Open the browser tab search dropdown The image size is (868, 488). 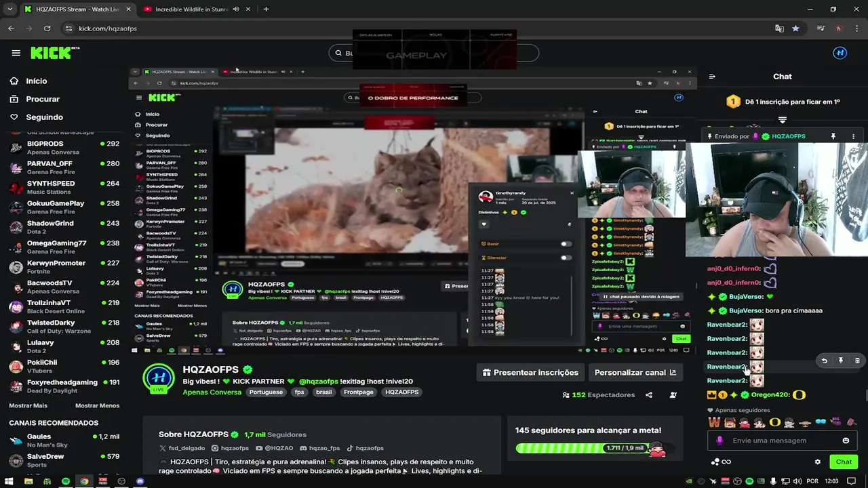pos(9,9)
